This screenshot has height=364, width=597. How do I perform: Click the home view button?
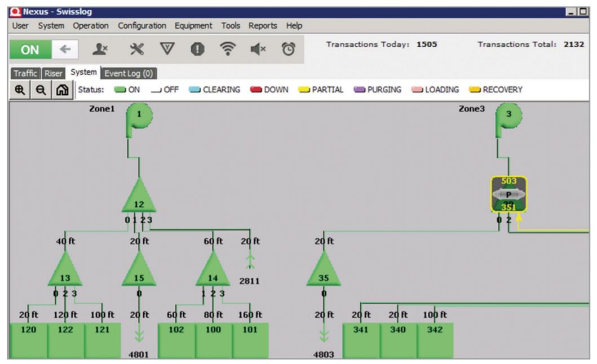(61, 90)
